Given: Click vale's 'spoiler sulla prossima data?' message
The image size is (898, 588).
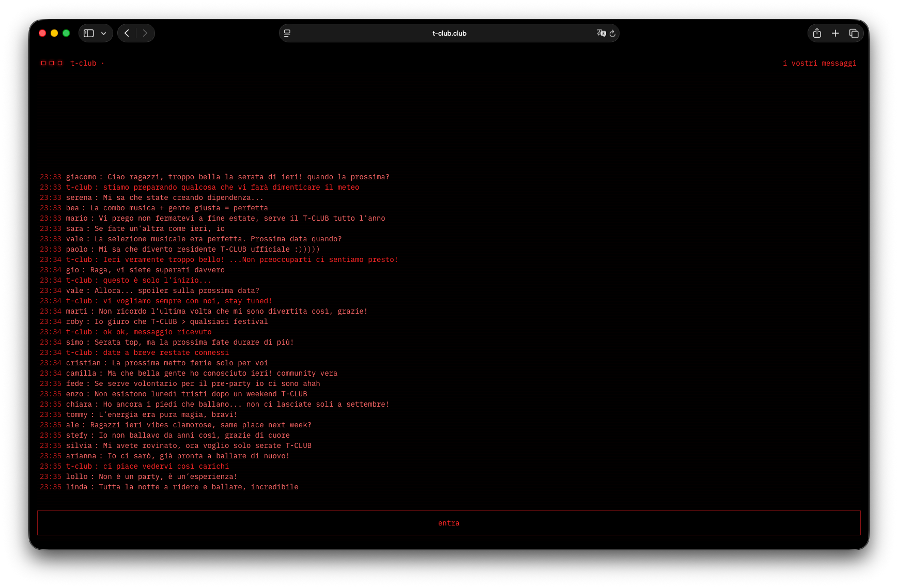Looking at the screenshot, I should coord(149,291).
